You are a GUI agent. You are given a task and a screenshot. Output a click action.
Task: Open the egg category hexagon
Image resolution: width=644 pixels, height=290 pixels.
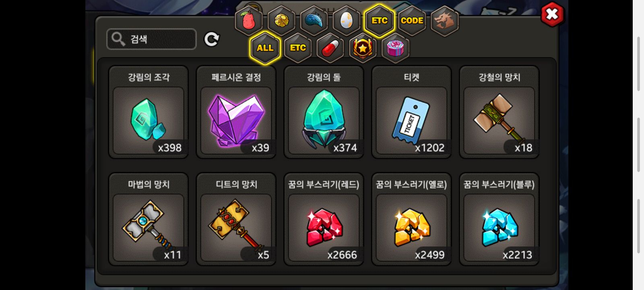(x=347, y=20)
